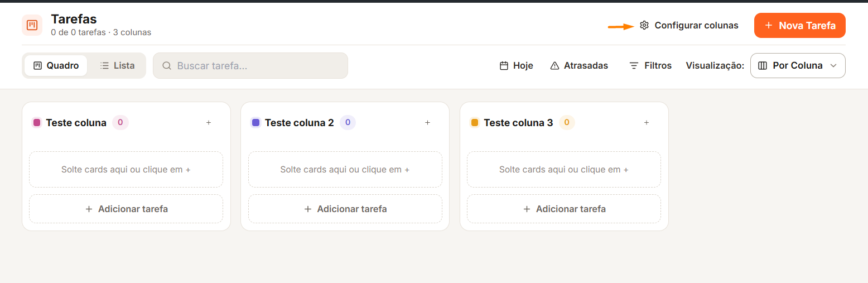Expand the chevron in the Por Coluna selector
The image size is (868, 283).
pos(833,66)
